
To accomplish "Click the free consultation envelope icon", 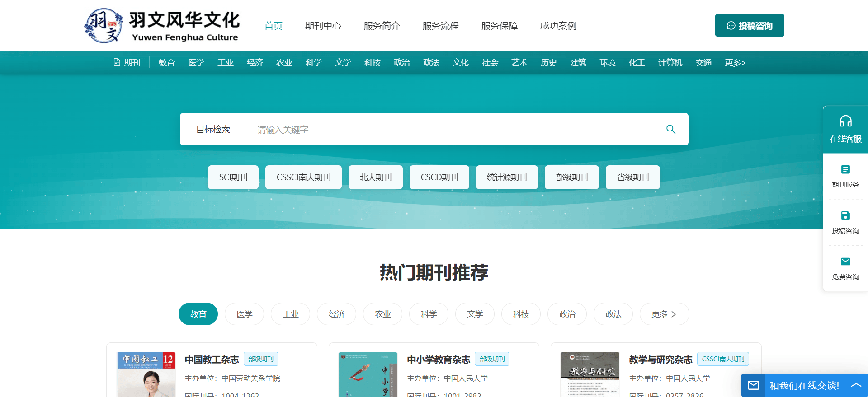I will coord(845,262).
